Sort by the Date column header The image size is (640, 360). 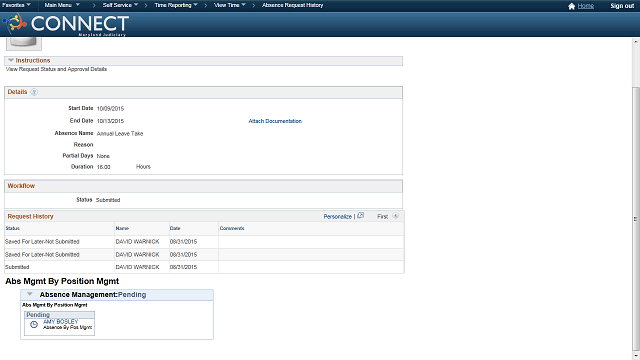pyautogui.click(x=175, y=229)
